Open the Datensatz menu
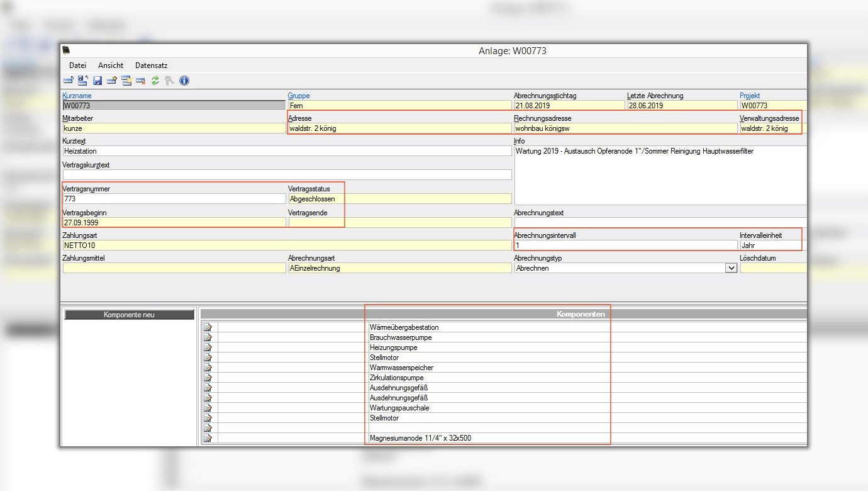Viewport: 868px width, 491px height. click(151, 65)
